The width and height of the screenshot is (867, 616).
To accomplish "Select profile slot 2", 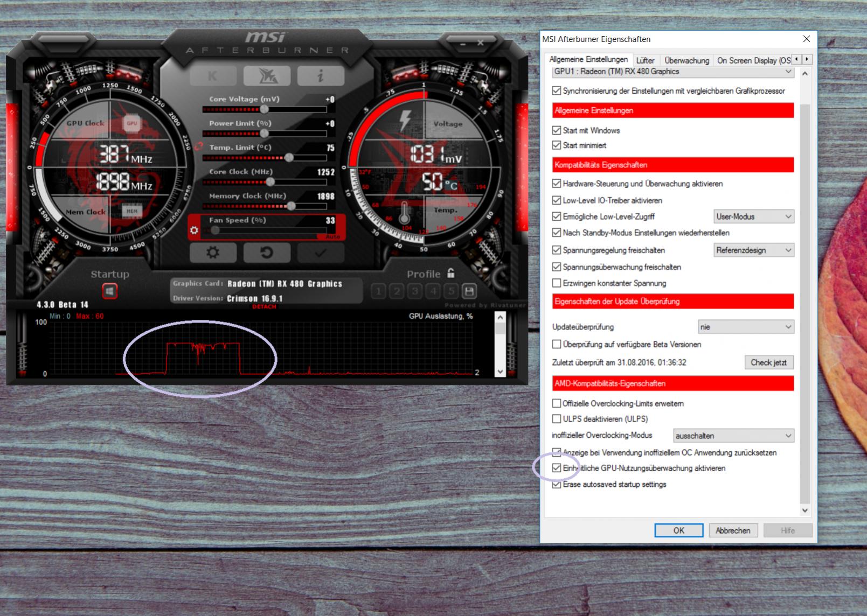I will pyautogui.click(x=397, y=291).
